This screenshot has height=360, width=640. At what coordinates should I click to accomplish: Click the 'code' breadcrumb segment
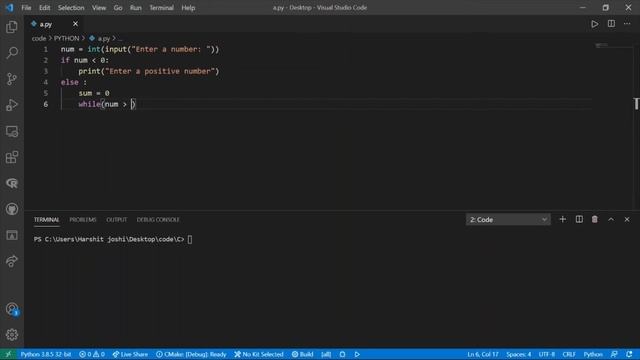pyautogui.click(x=39, y=38)
